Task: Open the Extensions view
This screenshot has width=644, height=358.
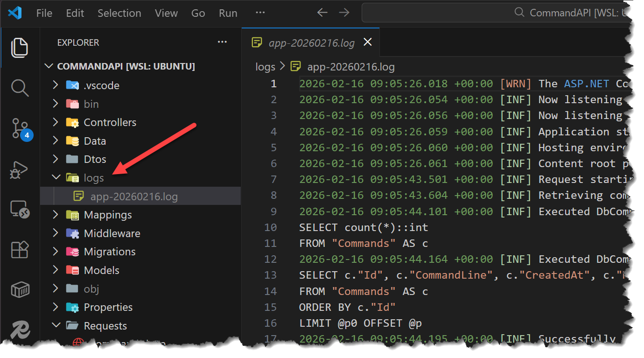Action: coord(20,250)
